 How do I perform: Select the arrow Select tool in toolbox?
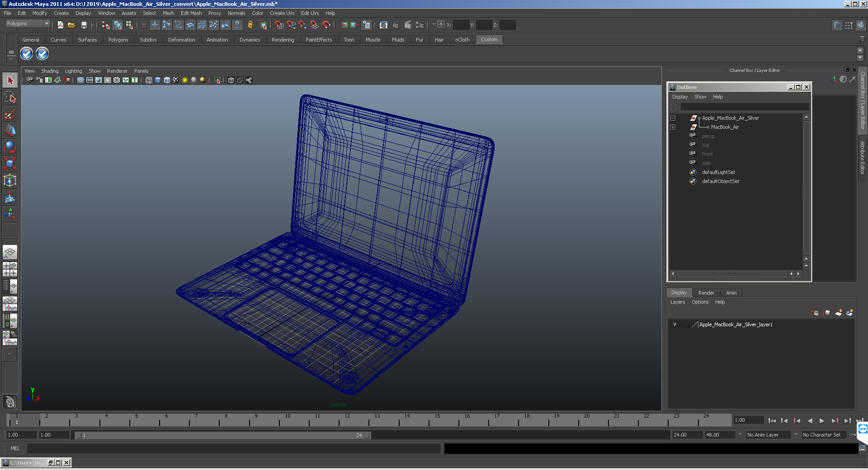pyautogui.click(x=10, y=80)
